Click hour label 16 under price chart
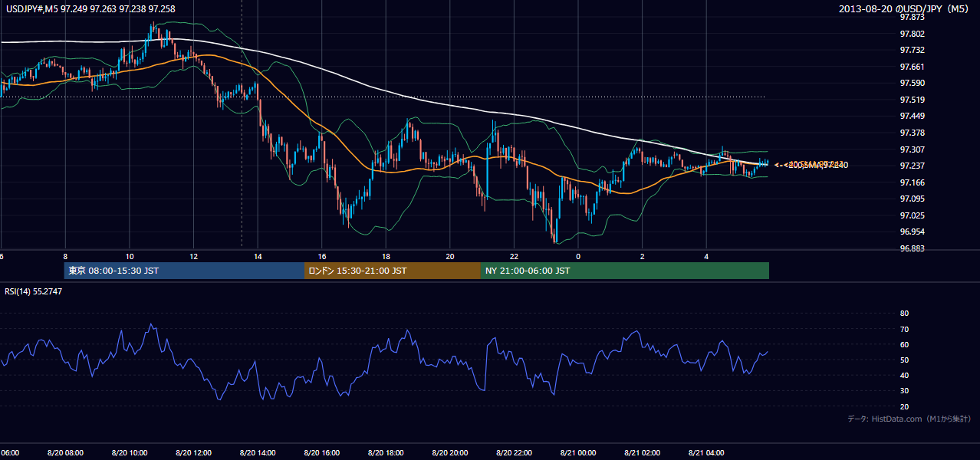 pos(322,257)
